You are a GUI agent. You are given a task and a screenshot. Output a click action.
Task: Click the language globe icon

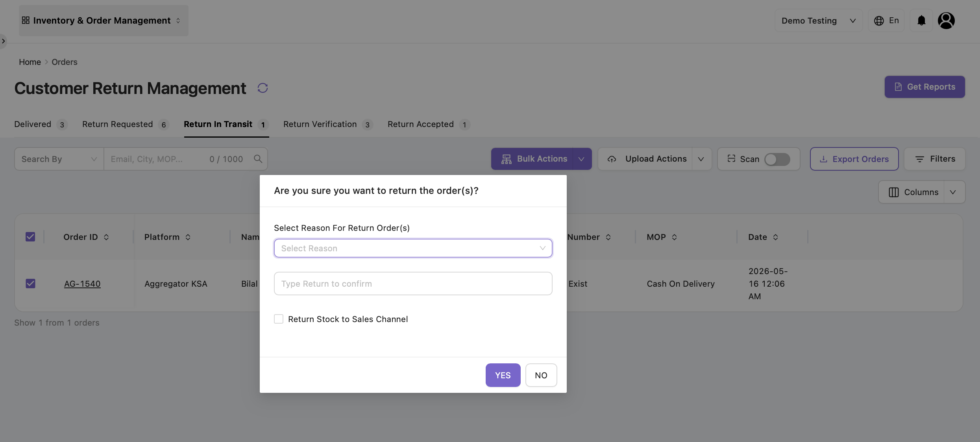click(x=879, y=21)
